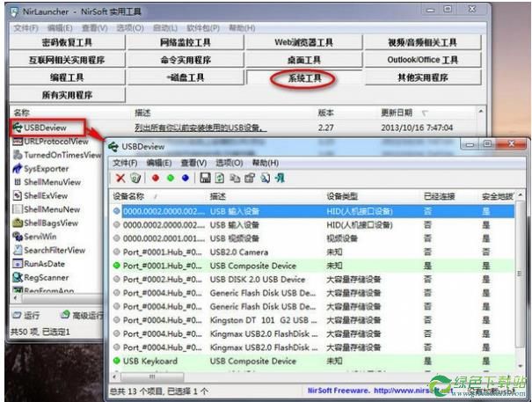Open the 文件(F) menu in NirLauncher
Screen dimensions: 532x402
(26, 28)
